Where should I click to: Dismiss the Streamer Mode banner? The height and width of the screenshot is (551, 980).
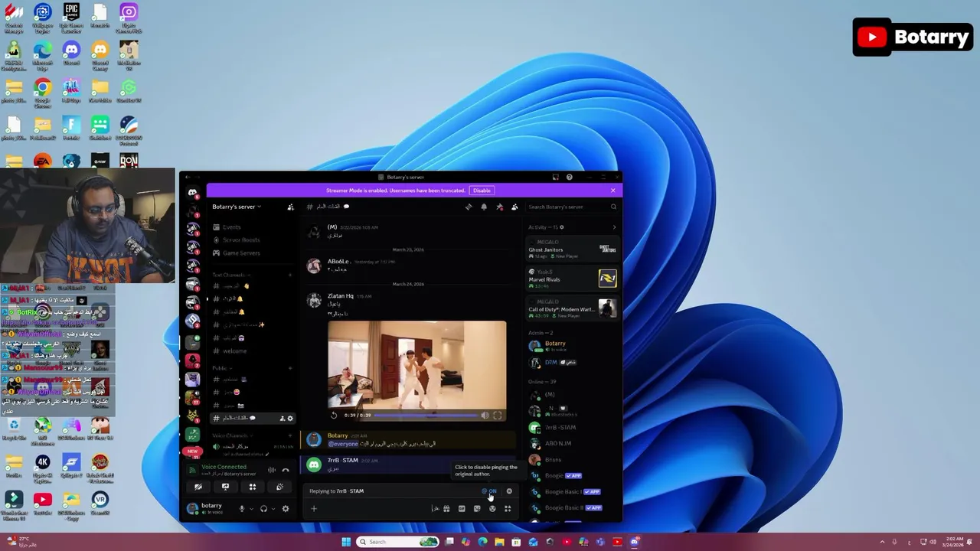click(x=612, y=191)
